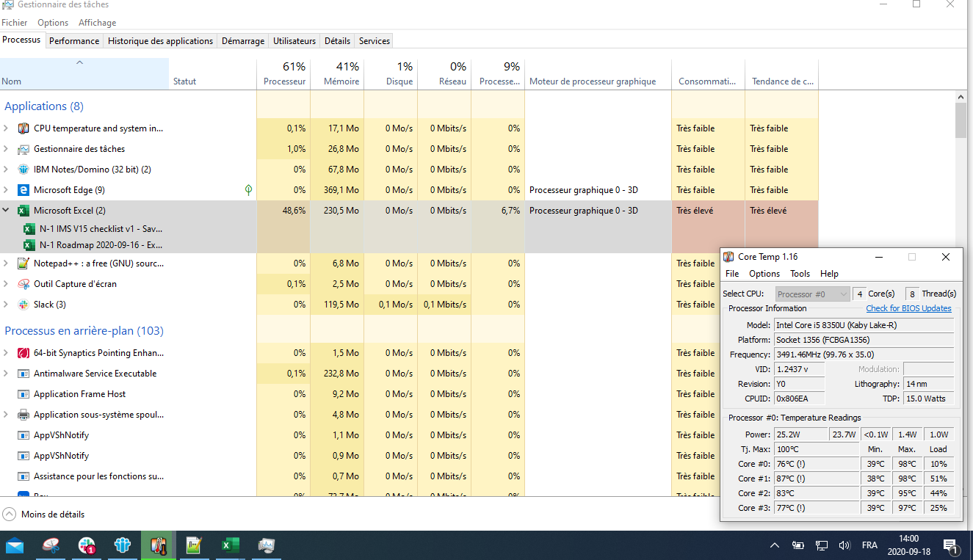This screenshot has height=560, width=973.
Task: Open the Fichier menu in Task Manager
Action: pyautogui.click(x=15, y=23)
